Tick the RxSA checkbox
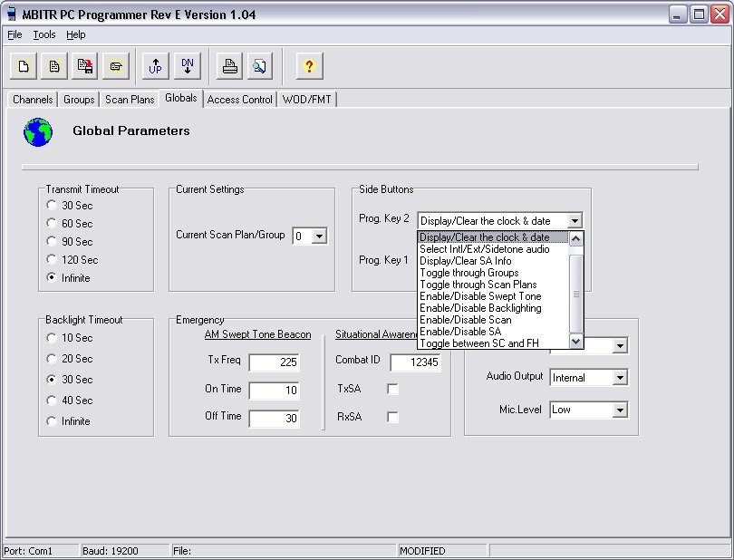Viewport: 734px width, 560px height. pos(392,417)
